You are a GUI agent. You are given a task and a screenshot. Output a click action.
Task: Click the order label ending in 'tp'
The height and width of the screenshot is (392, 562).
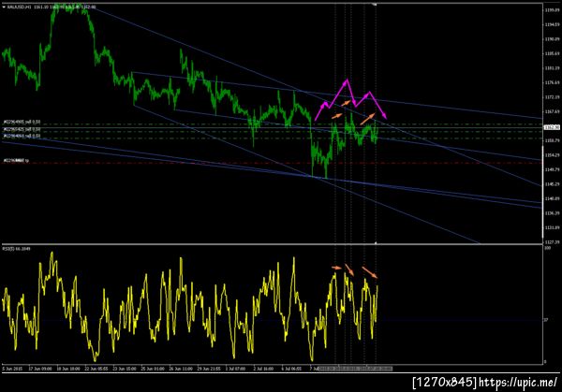coord(16,161)
